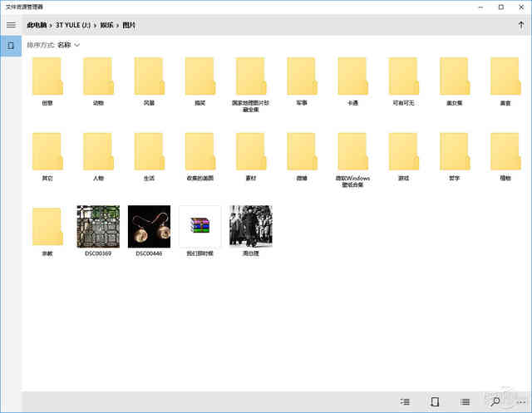Open the hamburger navigation menu

[x=11, y=25]
